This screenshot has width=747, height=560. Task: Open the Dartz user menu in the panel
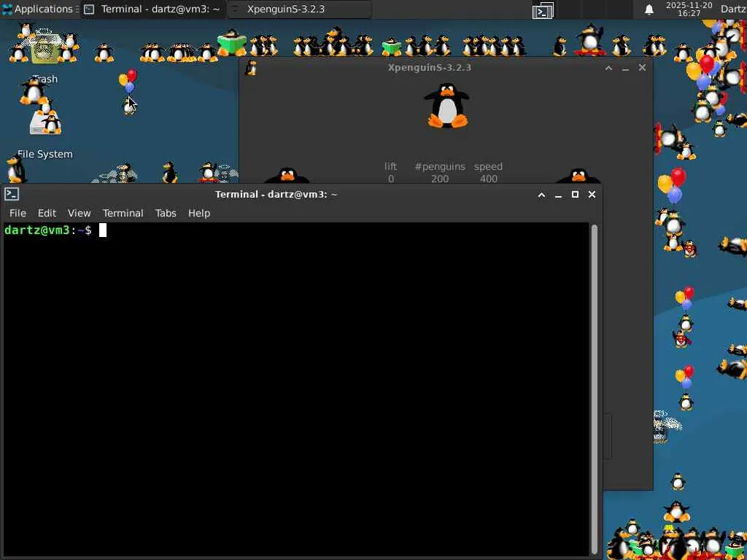[733, 9]
